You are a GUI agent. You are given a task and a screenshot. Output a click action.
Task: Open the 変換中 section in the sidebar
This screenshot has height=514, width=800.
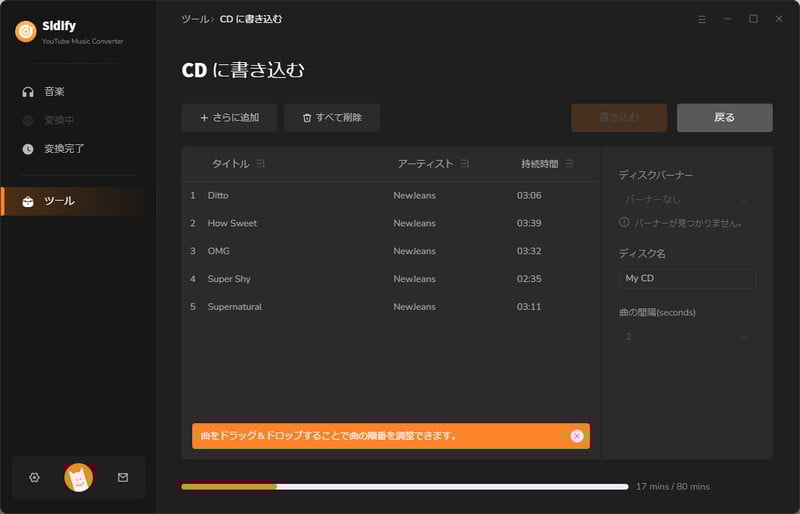click(x=77, y=120)
